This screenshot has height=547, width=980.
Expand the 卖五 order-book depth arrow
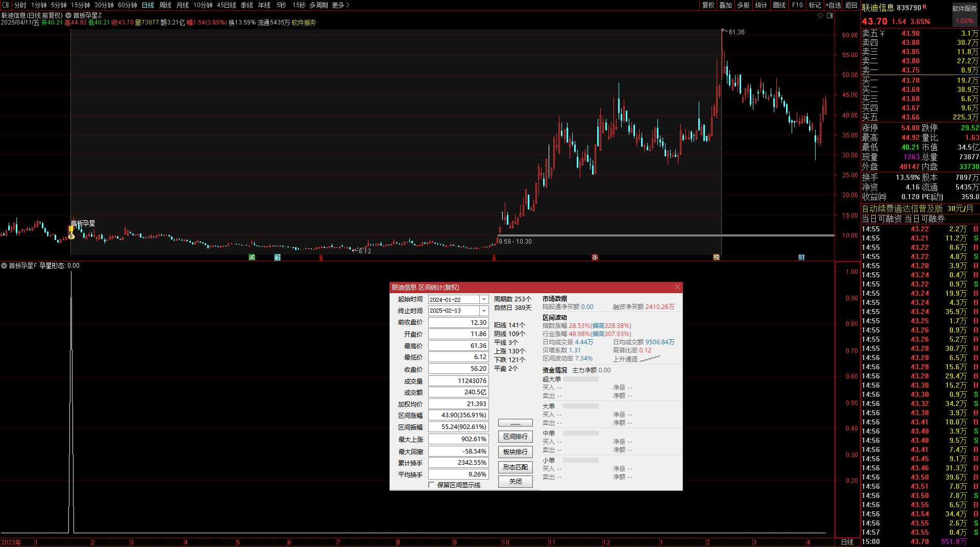pos(883,34)
